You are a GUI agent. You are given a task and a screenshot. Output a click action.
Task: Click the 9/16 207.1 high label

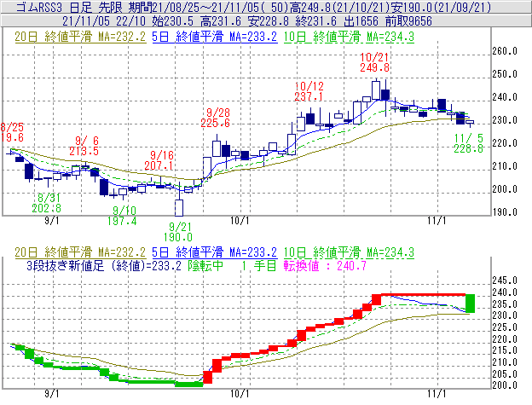(x=159, y=160)
